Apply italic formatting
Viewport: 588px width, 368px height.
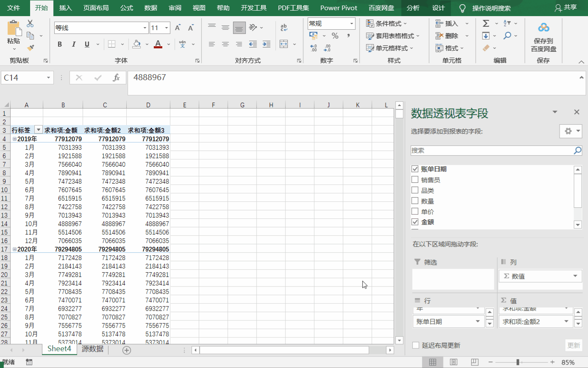[73, 44]
